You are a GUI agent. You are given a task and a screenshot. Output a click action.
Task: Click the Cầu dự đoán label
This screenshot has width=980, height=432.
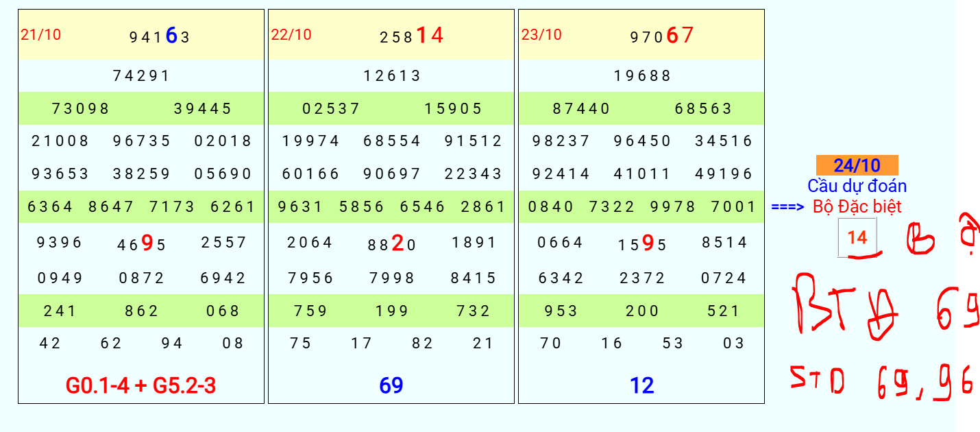[x=857, y=186]
